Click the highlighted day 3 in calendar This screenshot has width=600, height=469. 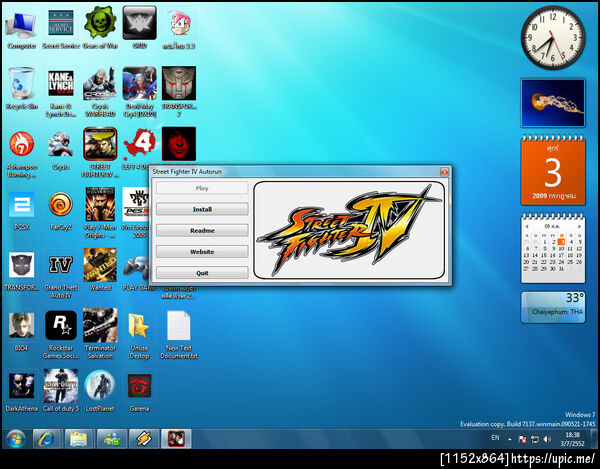(x=561, y=242)
